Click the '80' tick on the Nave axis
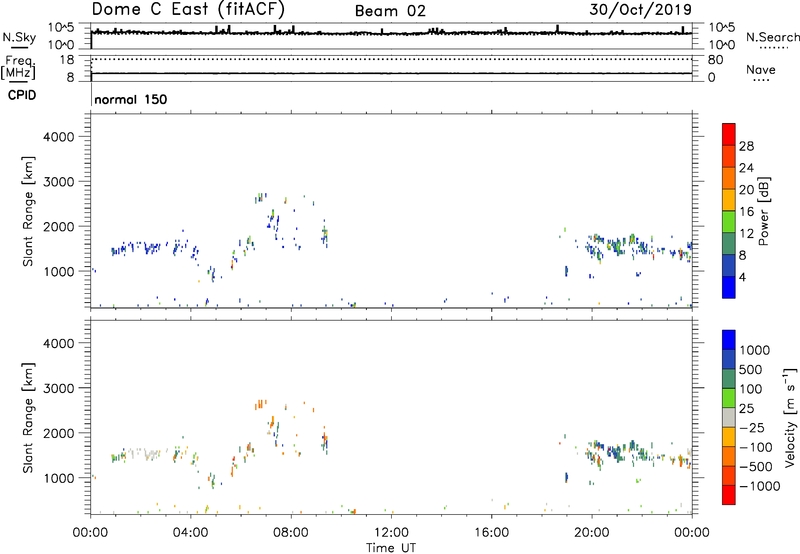This screenshot has width=800, height=554. 715,60
